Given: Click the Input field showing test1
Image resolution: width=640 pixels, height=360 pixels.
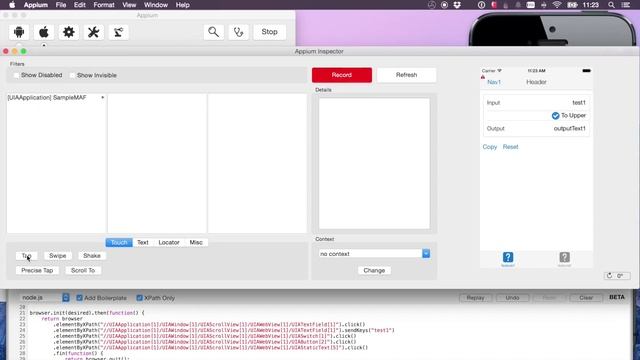Looking at the screenshot, I should click(536, 102).
